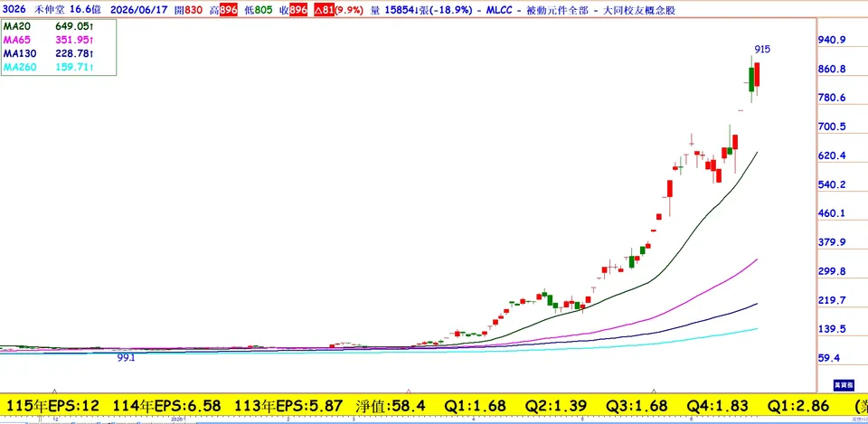The image size is (868, 424).
Task: Click the volume change (-18.9%)
Action: pos(449,10)
